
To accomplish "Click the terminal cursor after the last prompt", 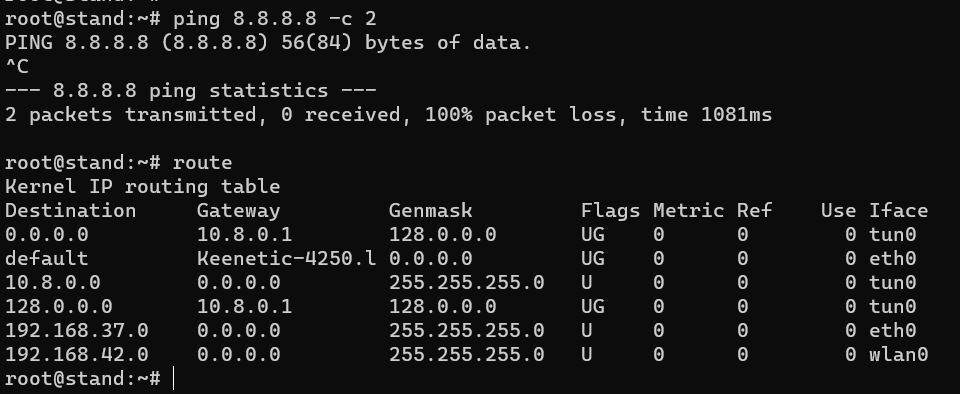I will tap(174, 378).
